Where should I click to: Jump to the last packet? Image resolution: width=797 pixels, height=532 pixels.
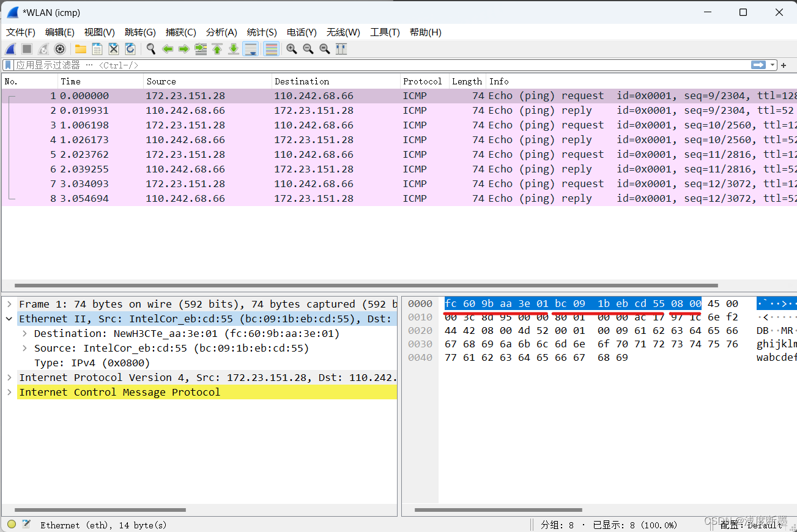click(x=234, y=49)
